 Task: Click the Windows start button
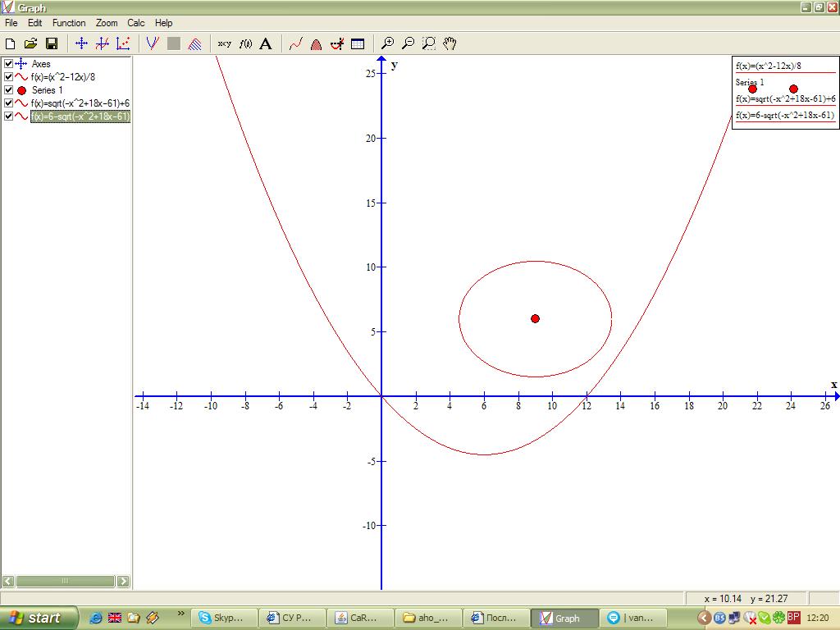tap(38, 618)
